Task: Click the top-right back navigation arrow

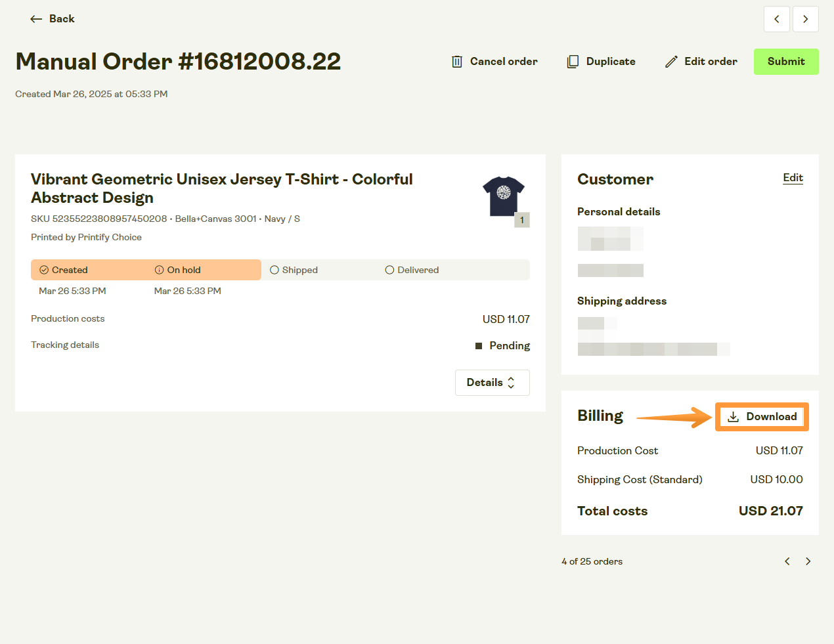Action: coord(777,19)
